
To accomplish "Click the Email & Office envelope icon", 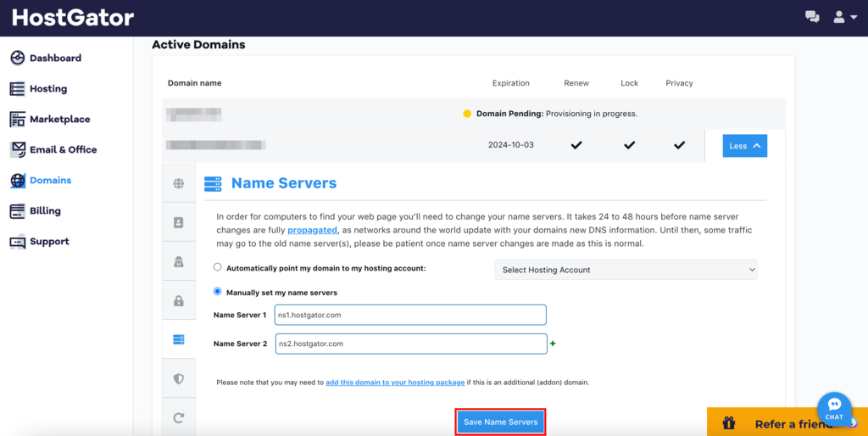I will pyautogui.click(x=18, y=149).
